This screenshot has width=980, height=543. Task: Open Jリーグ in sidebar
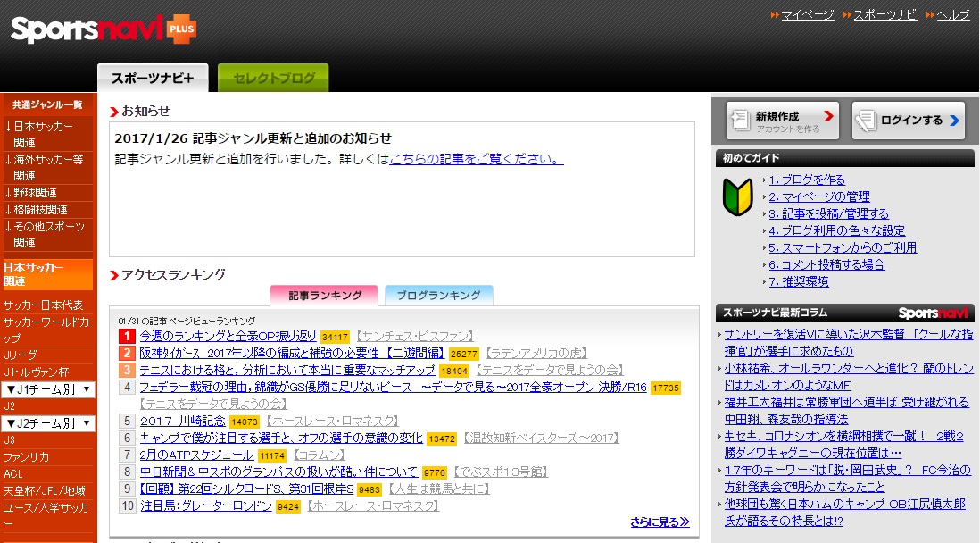click(x=20, y=355)
